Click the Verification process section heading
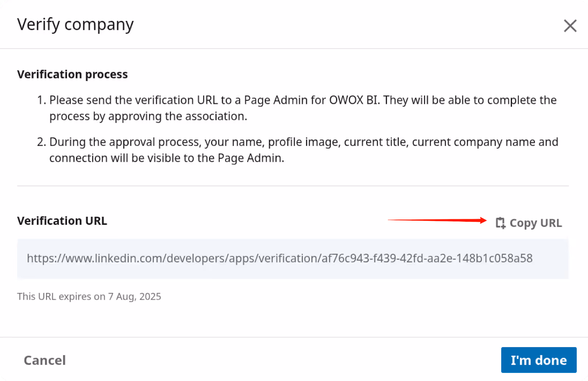 pyautogui.click(x=72, y=74)
